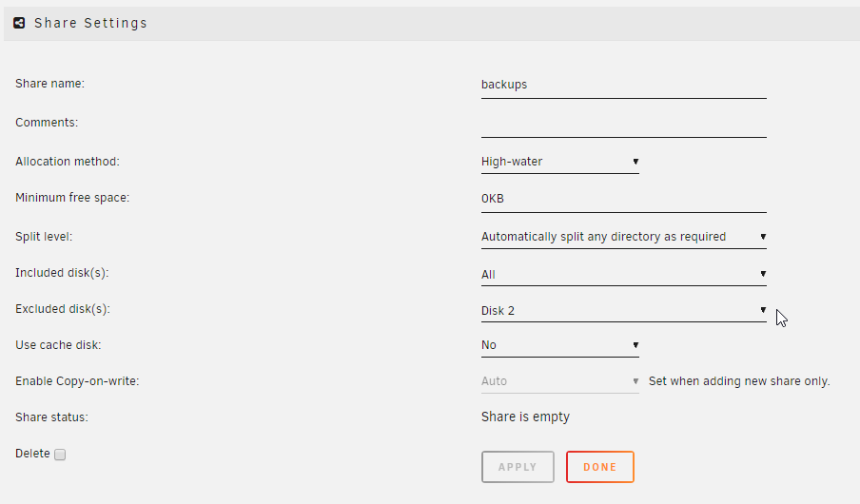Click the 'Enable Copy-on-write:' label
Screen dimensions: 860x504
(x=77, y=381)
